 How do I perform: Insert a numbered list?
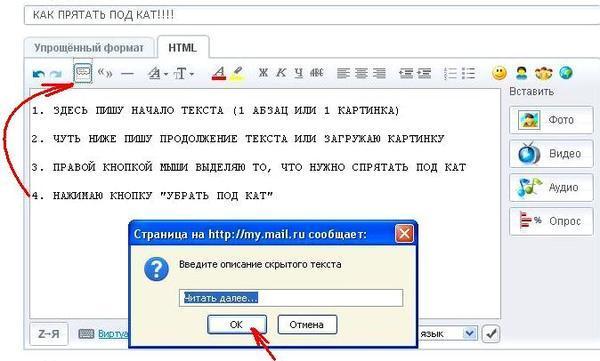click(450, 73)
